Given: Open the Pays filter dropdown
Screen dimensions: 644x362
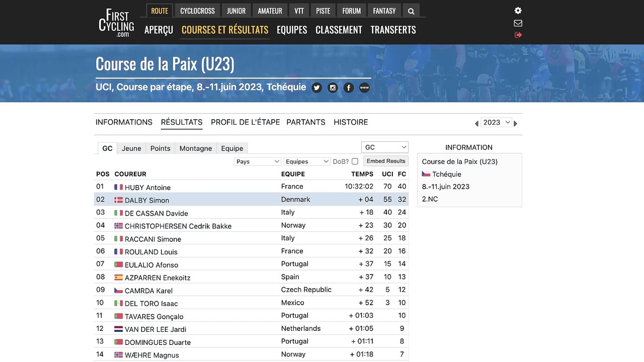Looking at the screenshot, I should (258, 161).
